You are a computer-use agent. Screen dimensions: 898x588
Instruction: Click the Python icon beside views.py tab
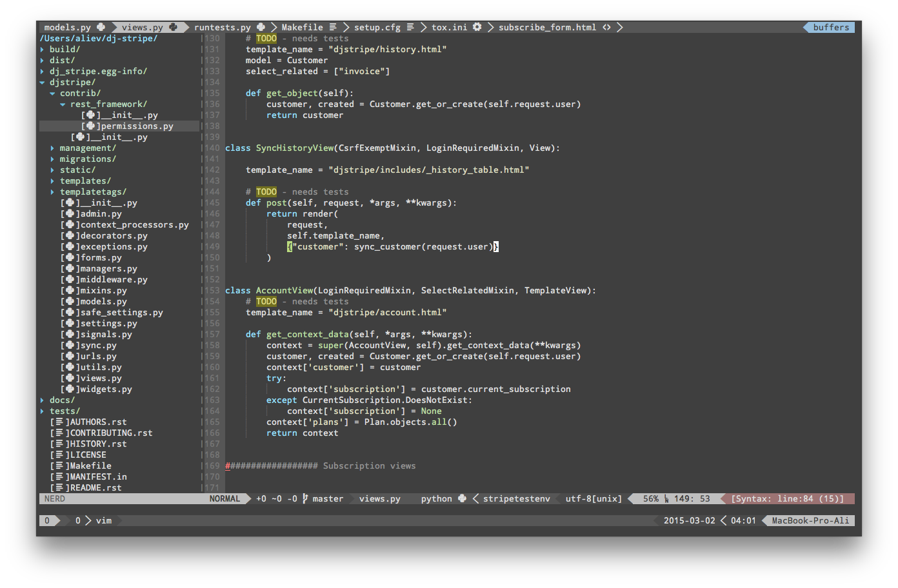click(173, 27)
